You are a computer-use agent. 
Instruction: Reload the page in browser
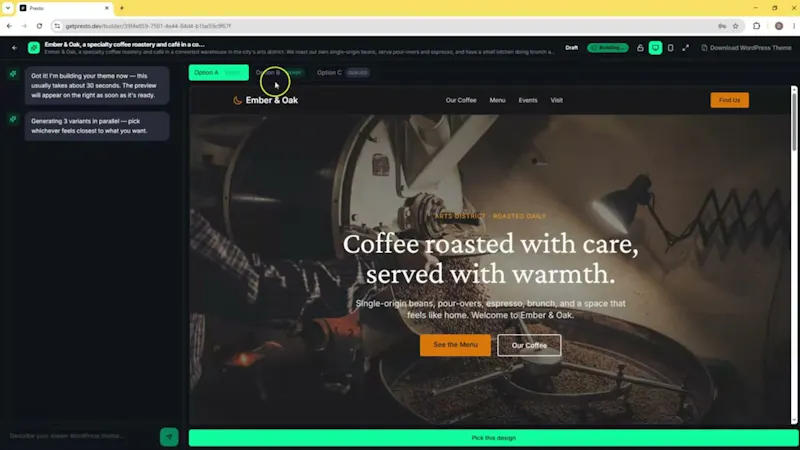(39, 26)
